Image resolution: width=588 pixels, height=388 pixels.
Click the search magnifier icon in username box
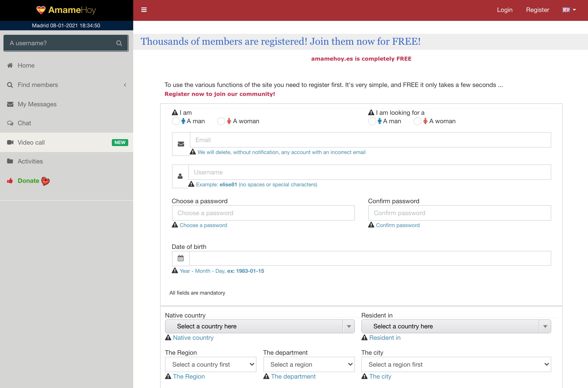click(x=119, y=43)
